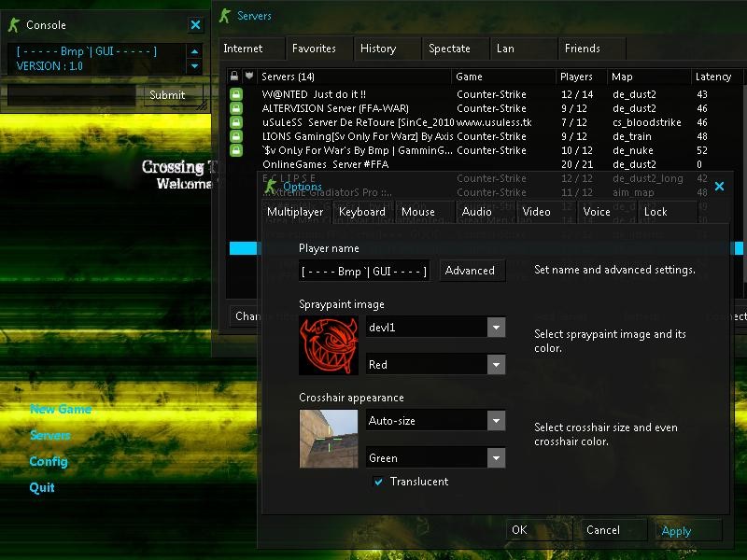Click the green lock icon beside W@NTED server

236,93
